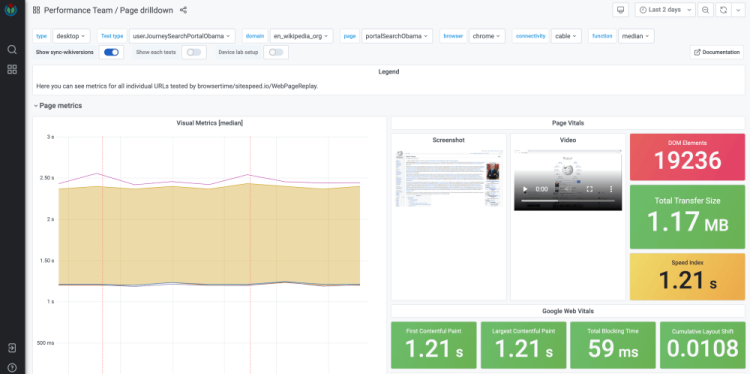
Task: Open the Google Web Vitals panel title
Action: [568, 311]
